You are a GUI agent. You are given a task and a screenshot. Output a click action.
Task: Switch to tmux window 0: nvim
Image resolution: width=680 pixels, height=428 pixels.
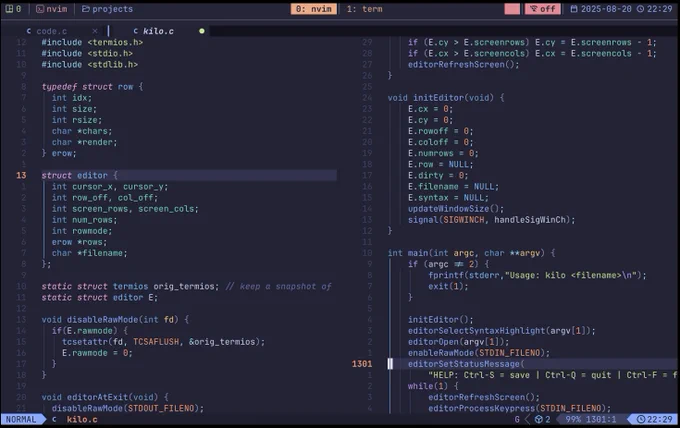[x=314, y=9]
